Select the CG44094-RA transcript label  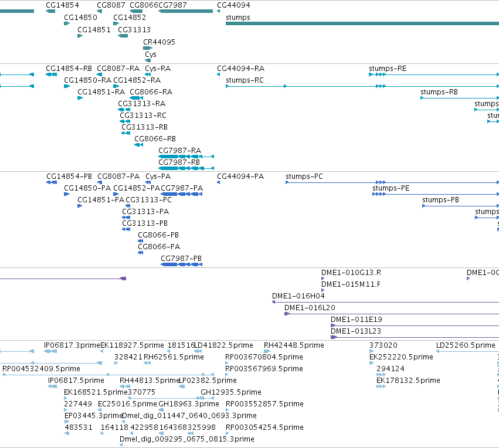240,69
